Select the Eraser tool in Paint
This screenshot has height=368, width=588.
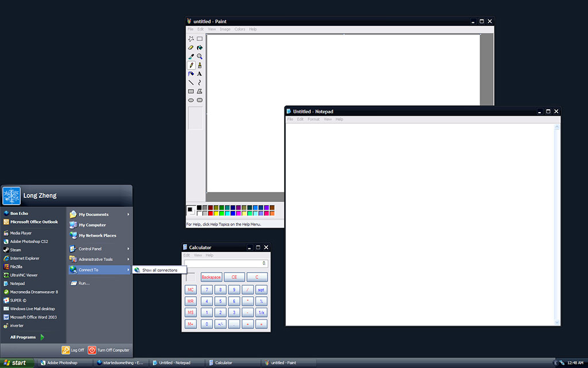coord(191,48)
